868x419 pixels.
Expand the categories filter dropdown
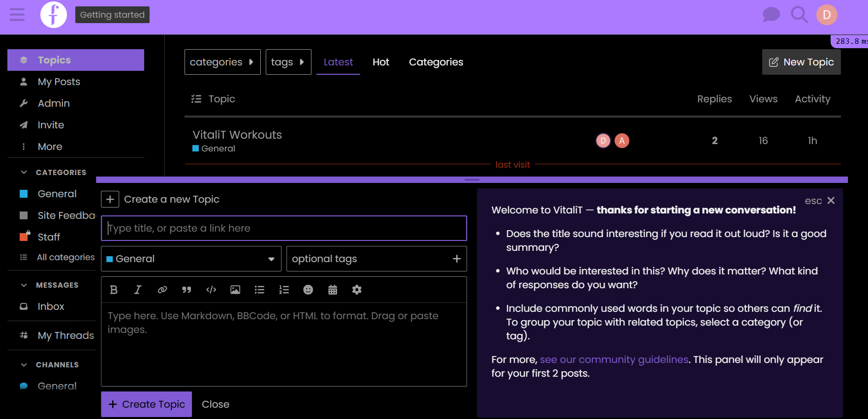click(222, 62)
